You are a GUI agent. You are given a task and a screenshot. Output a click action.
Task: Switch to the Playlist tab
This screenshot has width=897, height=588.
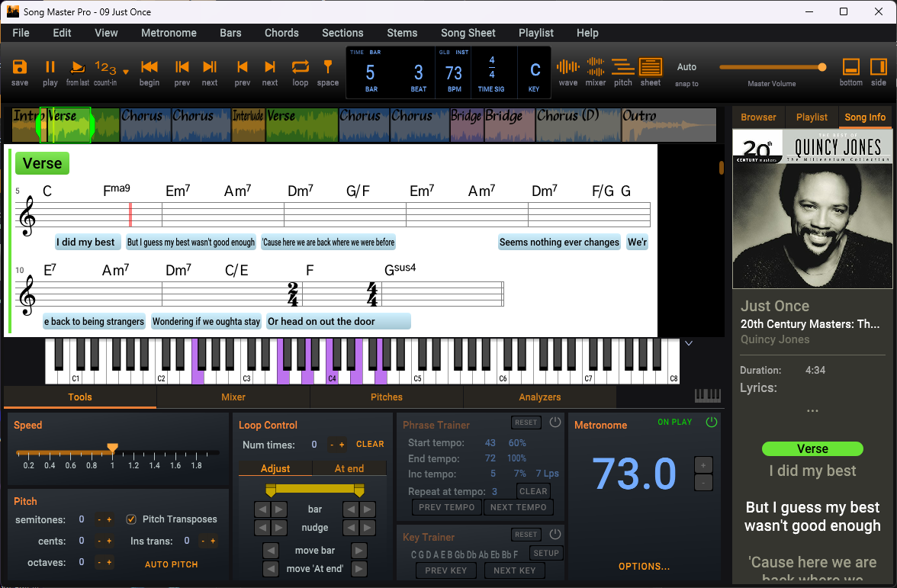[x=811, y=117]
